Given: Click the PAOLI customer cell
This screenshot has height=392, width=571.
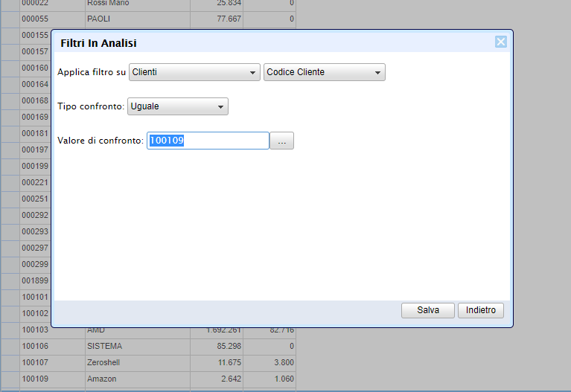Looking at the screenshot, I should pyautogui.click(x=137, y=19).
